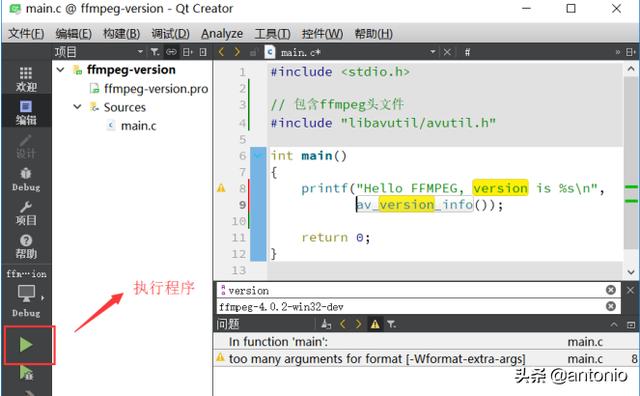Viewport: 640px width, 396px height.
Task: Split the project side panel
Action: (188, 52)
